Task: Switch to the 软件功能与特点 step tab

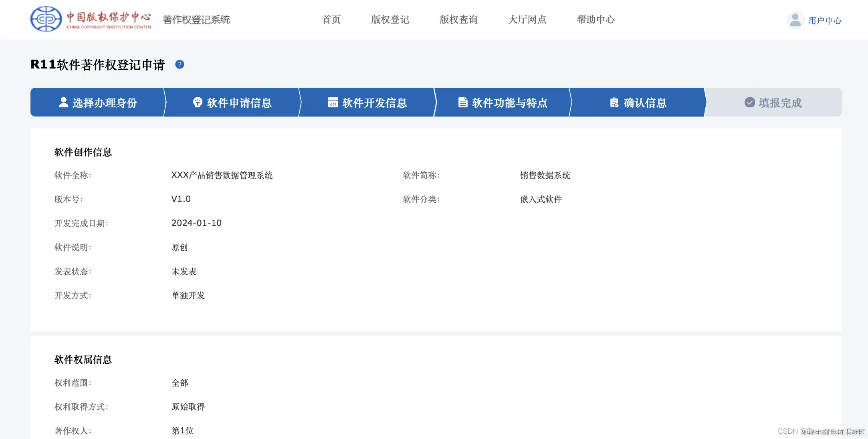Action: click(502, 102)
